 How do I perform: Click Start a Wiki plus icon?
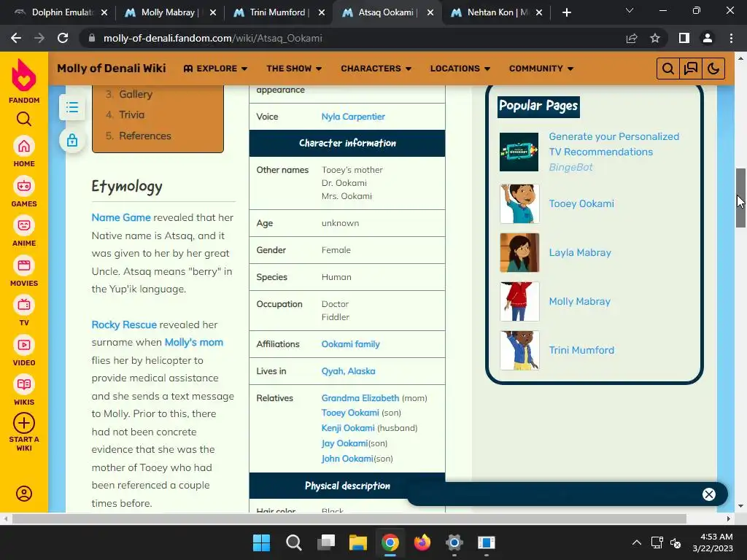[x=24, y=423]
